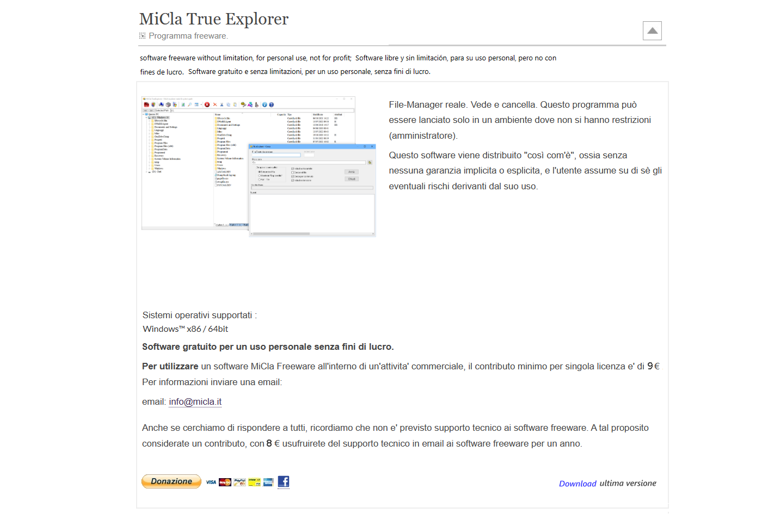Image resolution: width=774 pixels, height=532 pixels.
Task: Click bold line 'Software gratuito per un uso personale'
Action: [x=268, y=347]
